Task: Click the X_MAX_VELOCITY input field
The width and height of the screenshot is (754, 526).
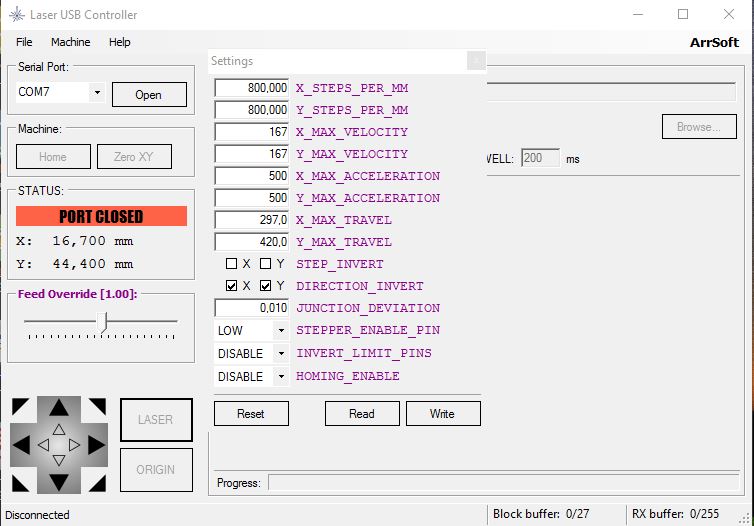Action: 251,132
